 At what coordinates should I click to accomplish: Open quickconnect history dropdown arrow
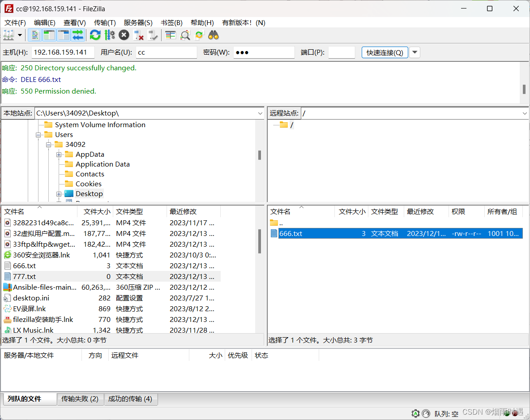click(415, 52)
